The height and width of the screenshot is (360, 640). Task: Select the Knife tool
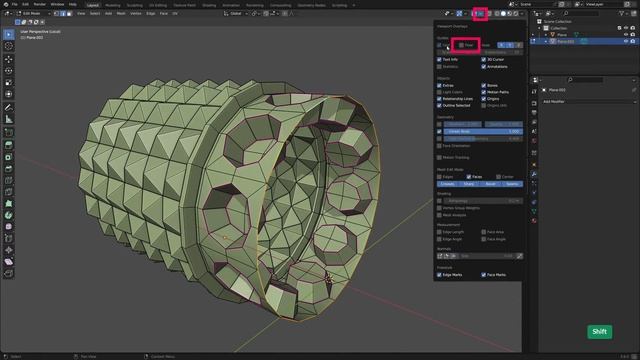[x=9, y=192]
